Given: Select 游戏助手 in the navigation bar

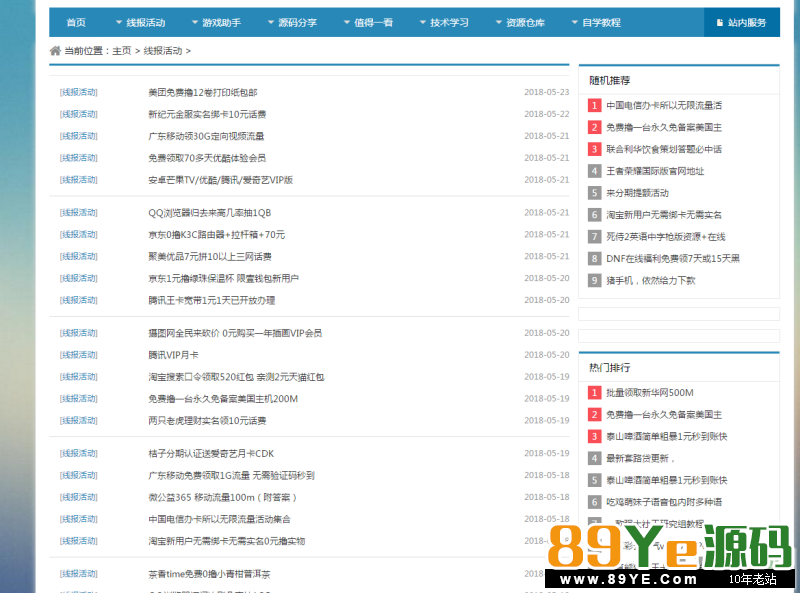Looking at the screenshot, I should coord(221,22).
